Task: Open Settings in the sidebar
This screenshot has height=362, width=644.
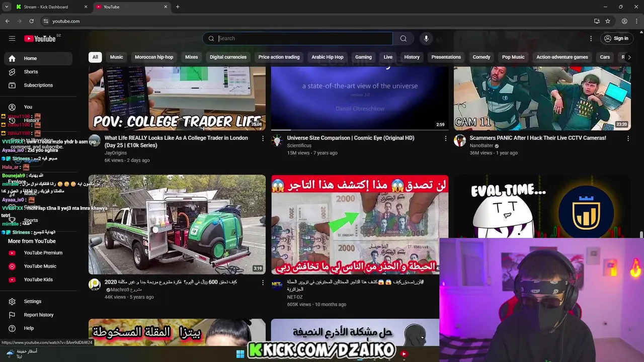Action: [x=38, y=301]
